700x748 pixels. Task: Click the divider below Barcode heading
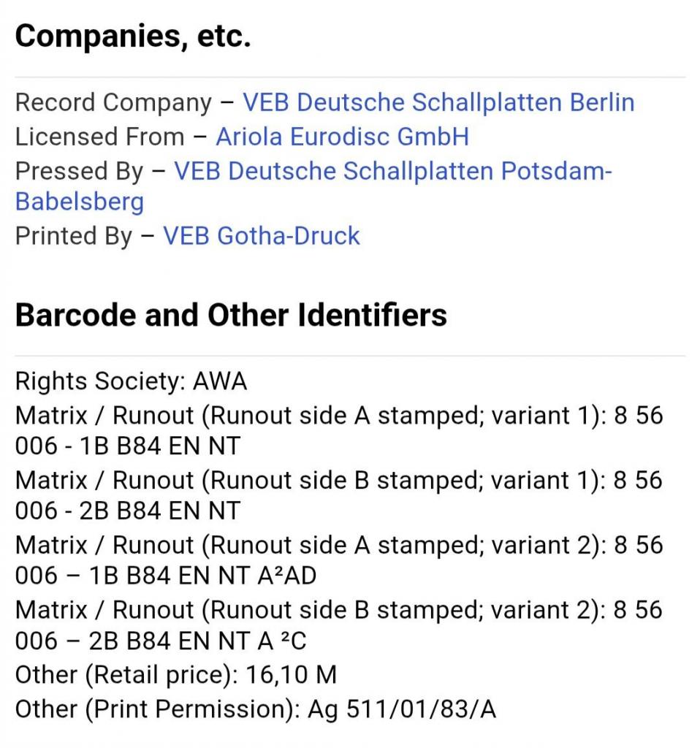[350, 356]
